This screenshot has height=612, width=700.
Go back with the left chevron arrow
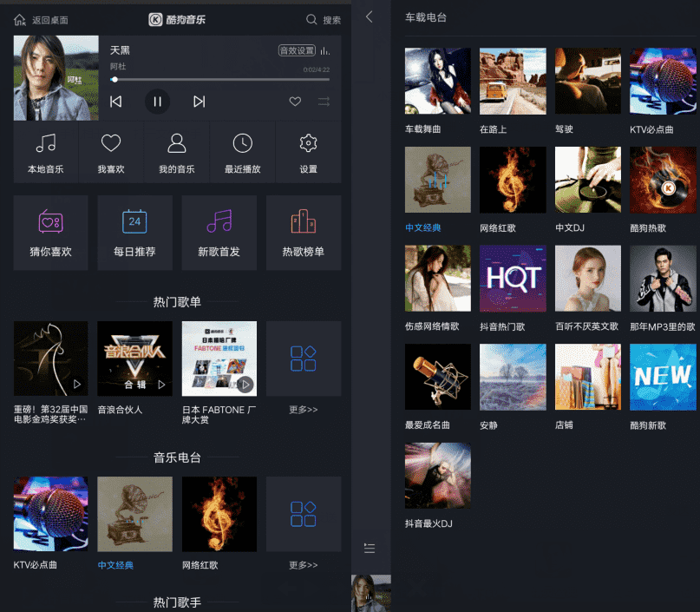[369, 17]
